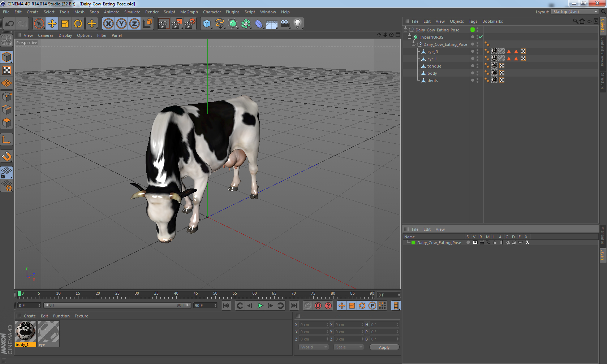Click the Dairy_Cow_Eating_Pose layer color swatch
Screen dimensions: 607x364
(413, 243)
